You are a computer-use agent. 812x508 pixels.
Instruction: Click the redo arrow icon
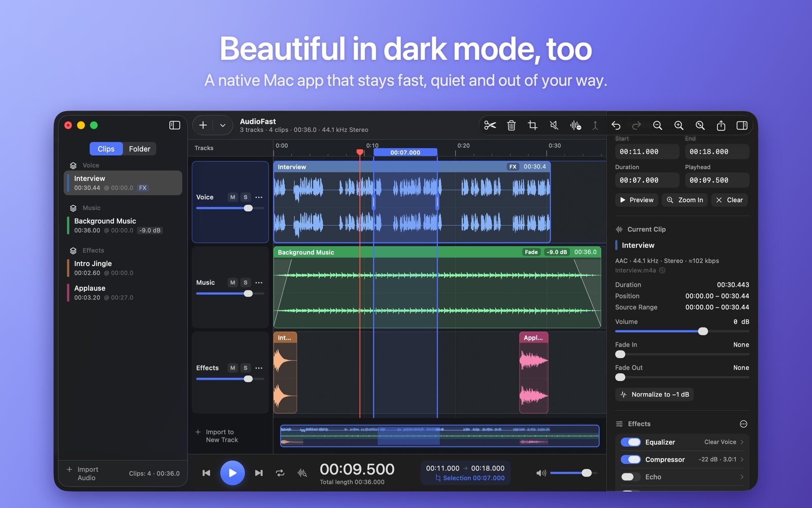coord(636,125)
